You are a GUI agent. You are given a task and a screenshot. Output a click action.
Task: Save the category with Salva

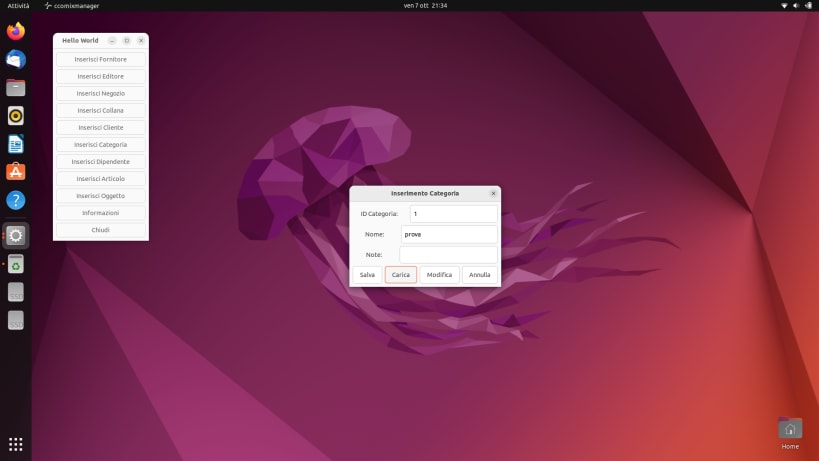tap(367, 275)
